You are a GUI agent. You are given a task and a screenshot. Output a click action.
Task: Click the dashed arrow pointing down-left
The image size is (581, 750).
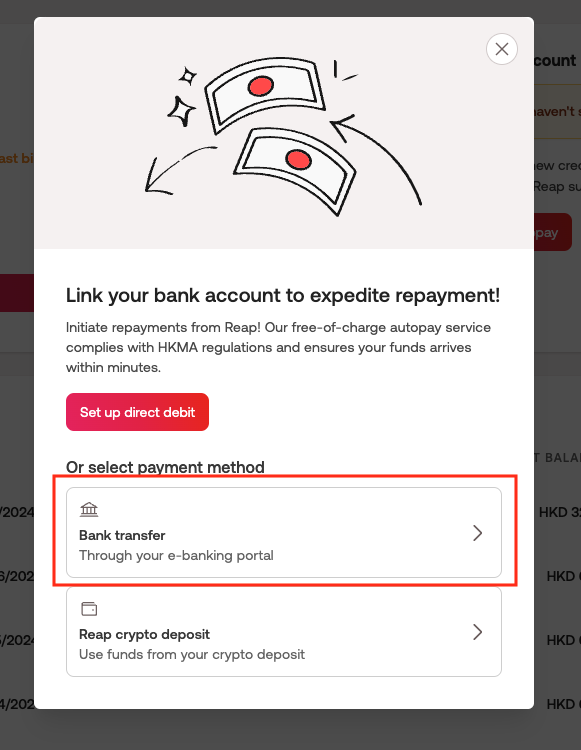180,170
